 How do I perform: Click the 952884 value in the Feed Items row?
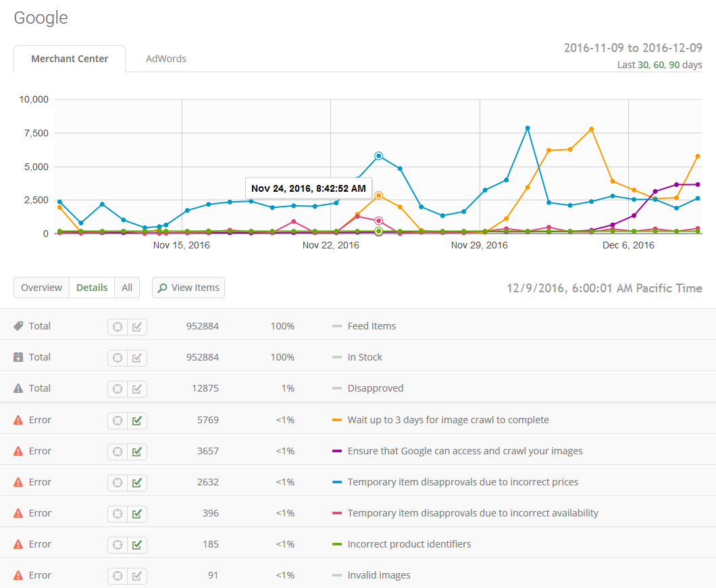tap(202, 326)
